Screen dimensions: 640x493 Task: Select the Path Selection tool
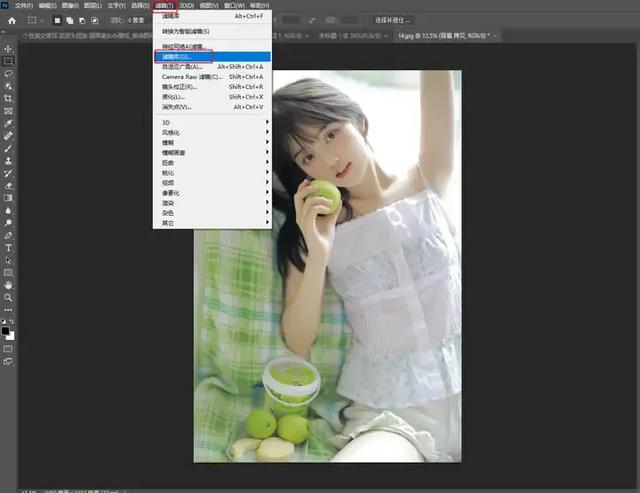coord(8,260)
